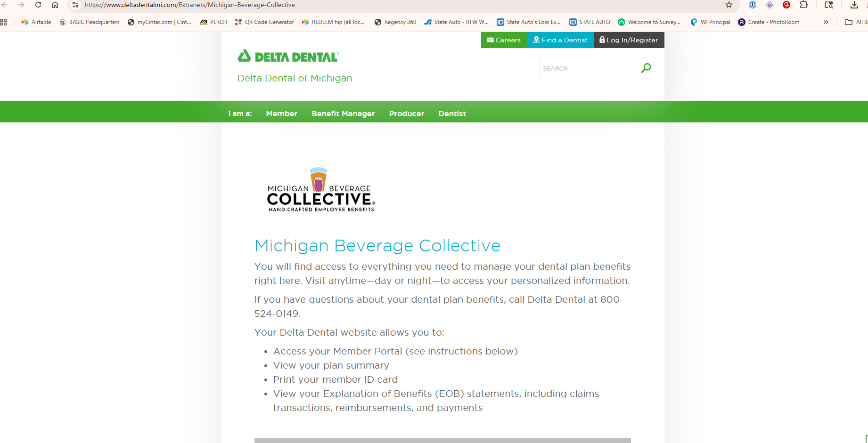Open the All Bookmarks folder
Viewport: 868px width, 443px height.
855,22
